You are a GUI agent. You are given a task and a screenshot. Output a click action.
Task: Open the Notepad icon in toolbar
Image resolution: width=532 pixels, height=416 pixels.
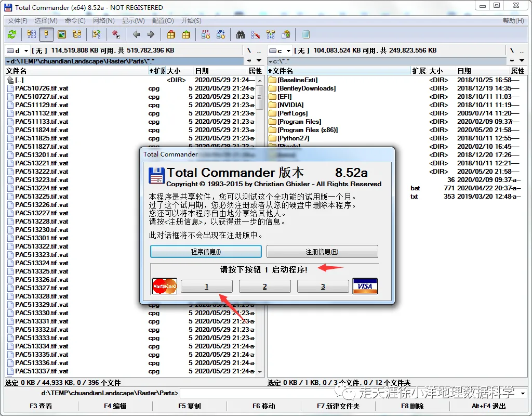tap(305, 34)
